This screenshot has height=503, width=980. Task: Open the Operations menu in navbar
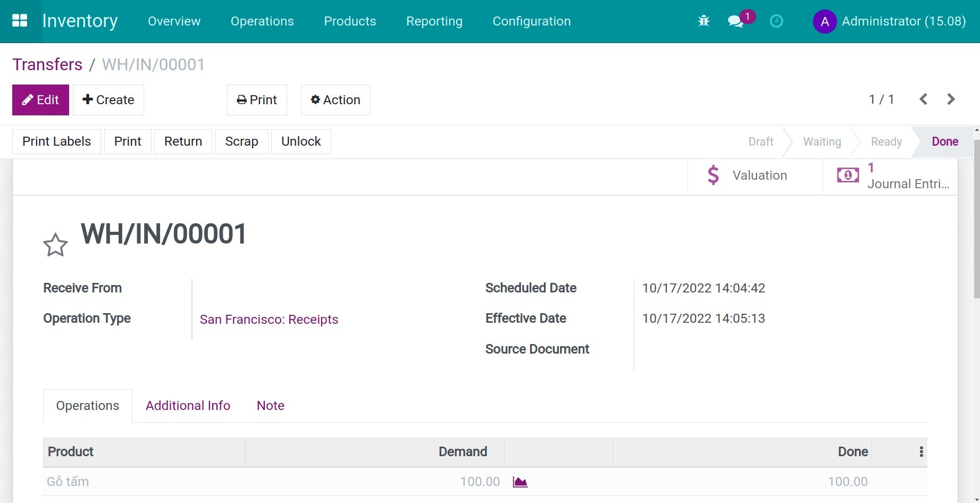click(262, 21)
